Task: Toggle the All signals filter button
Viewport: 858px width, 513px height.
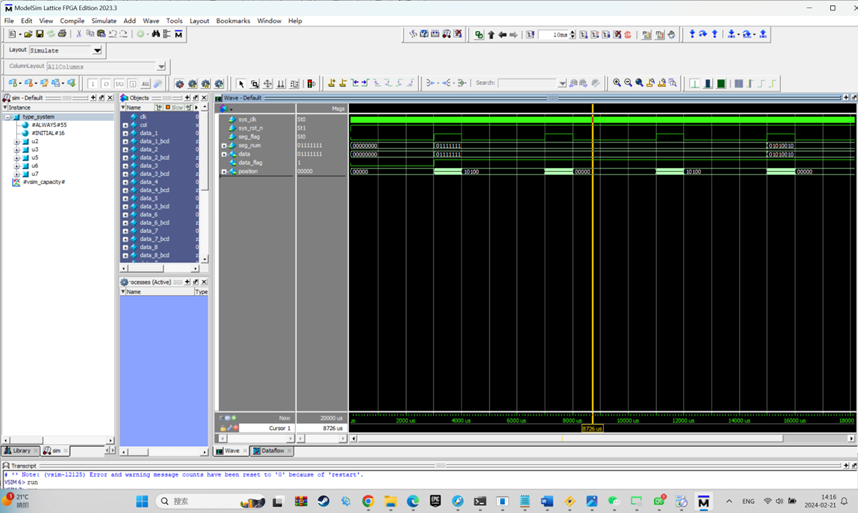Action: 146,84
